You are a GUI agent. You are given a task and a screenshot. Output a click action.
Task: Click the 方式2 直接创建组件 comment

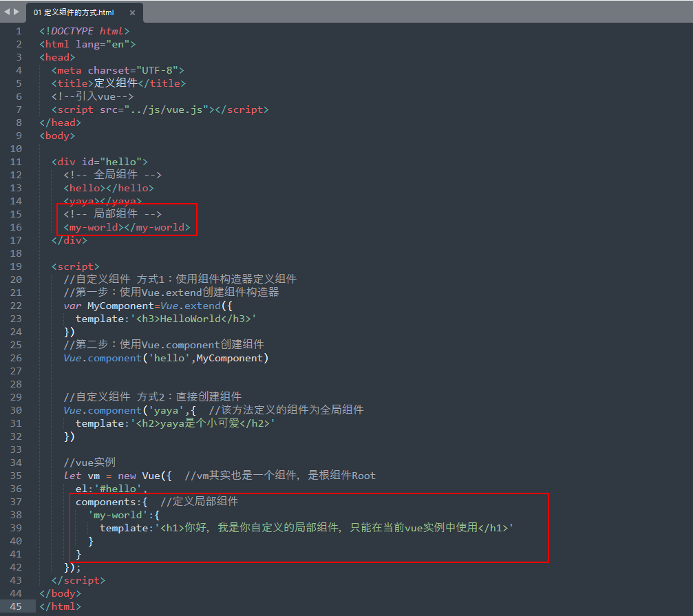(x=153, y=397)
